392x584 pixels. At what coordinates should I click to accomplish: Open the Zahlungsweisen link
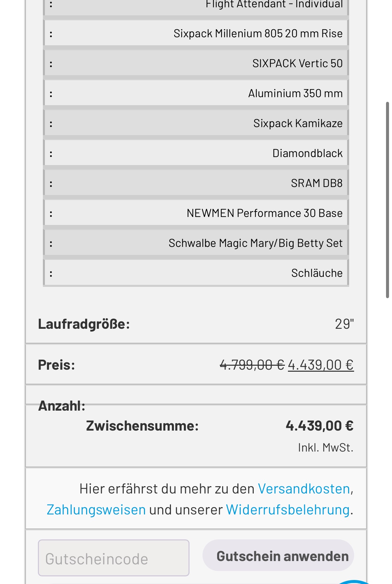tap(96, 510)
